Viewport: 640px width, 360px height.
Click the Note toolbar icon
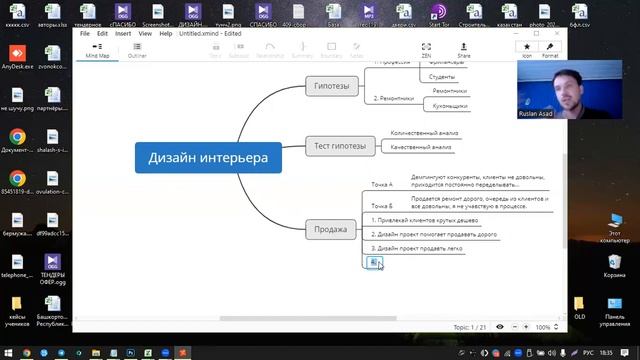pos(356,51)
